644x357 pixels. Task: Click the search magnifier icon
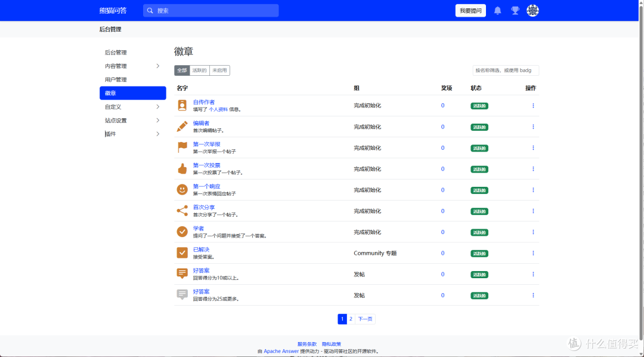(x=150, y=11)
